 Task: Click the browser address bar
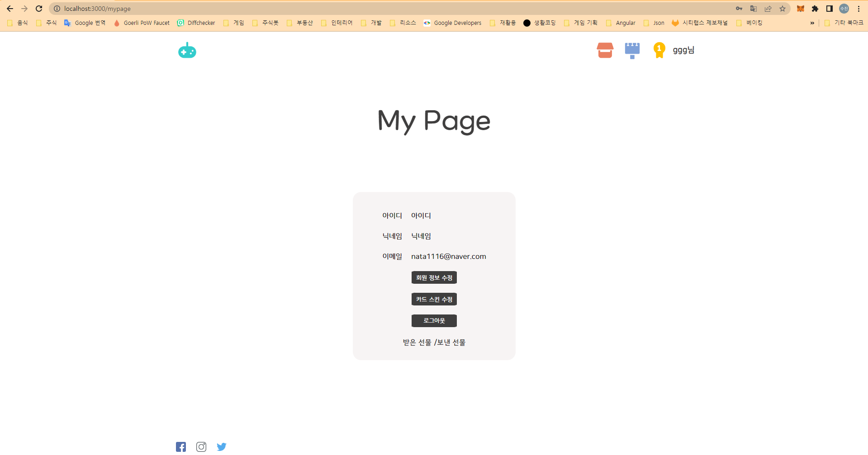click(181, 9)
